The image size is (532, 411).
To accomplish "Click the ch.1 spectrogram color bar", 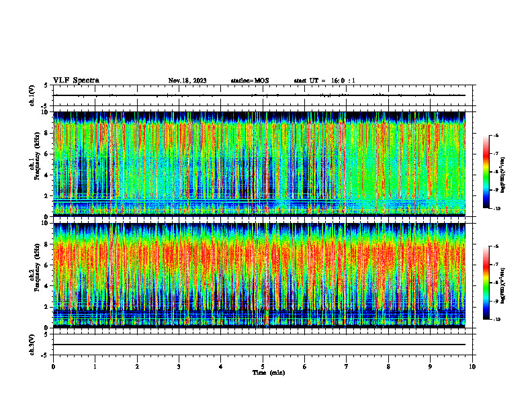I will tap(486, 172).
